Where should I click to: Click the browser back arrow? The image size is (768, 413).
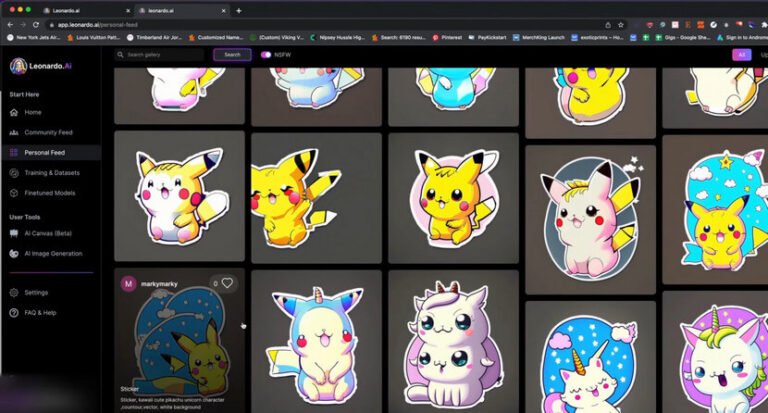11,24
